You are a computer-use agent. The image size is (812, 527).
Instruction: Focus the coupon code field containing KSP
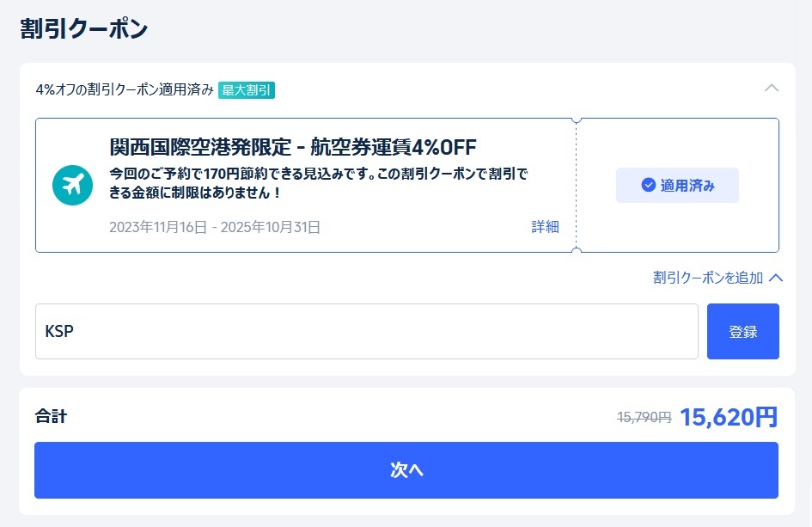(366, 331)
